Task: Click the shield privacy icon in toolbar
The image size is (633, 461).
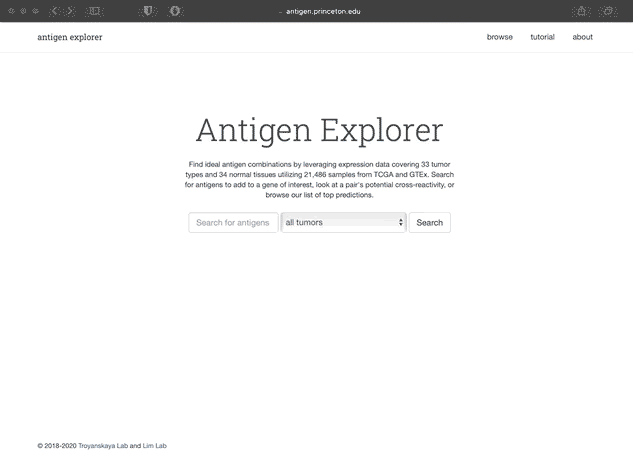Action: point(148,11)
